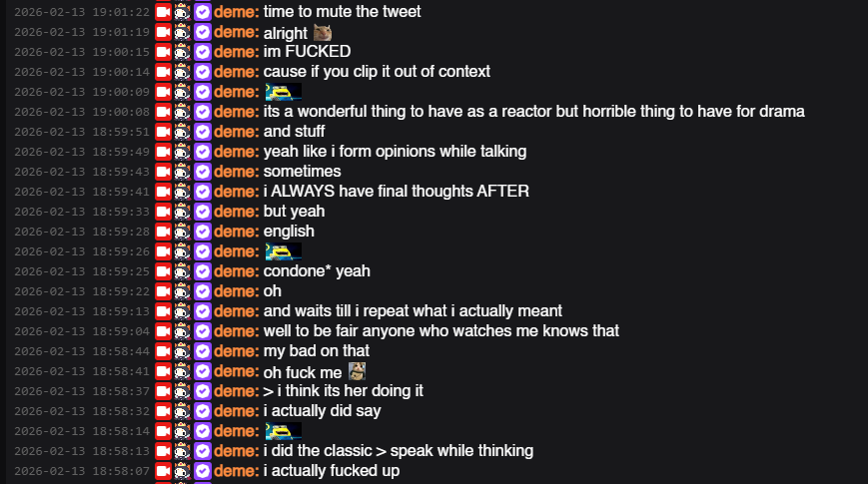
Task: Click the robot badge icon on the "and stuff" row
Action: 183,132
